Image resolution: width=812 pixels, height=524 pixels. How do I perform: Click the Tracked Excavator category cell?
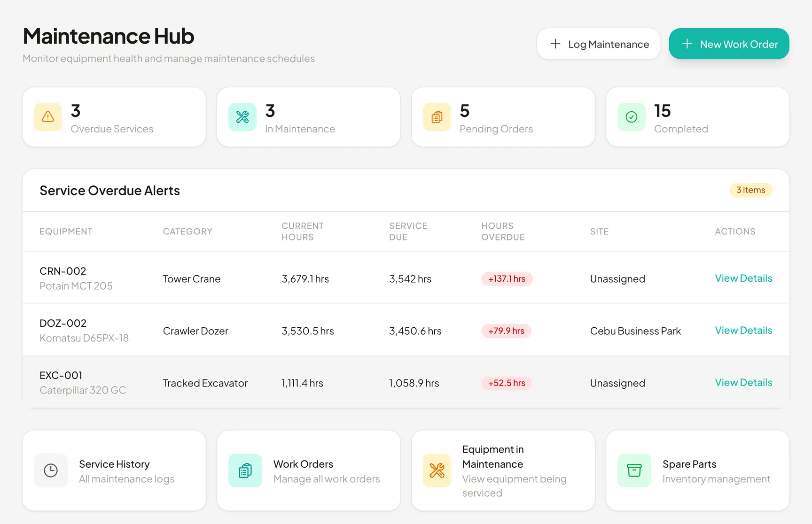click(x=205, y=383)
